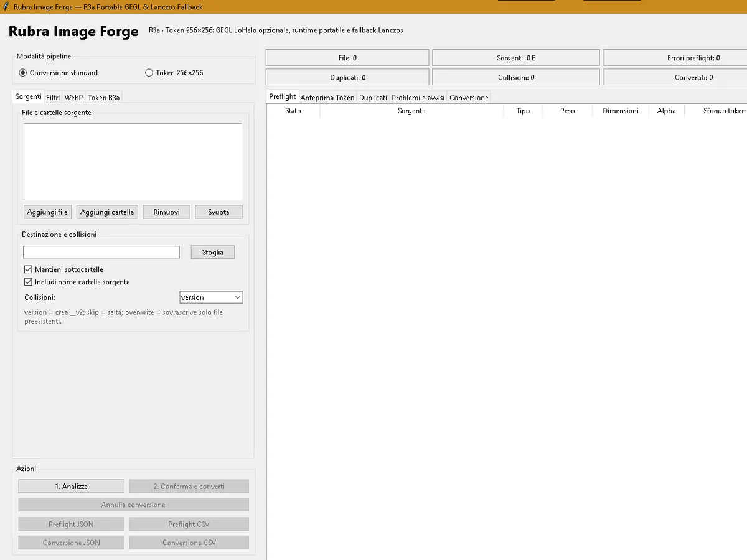Export Conversione JSON report
747x560 pixels.
71,543
